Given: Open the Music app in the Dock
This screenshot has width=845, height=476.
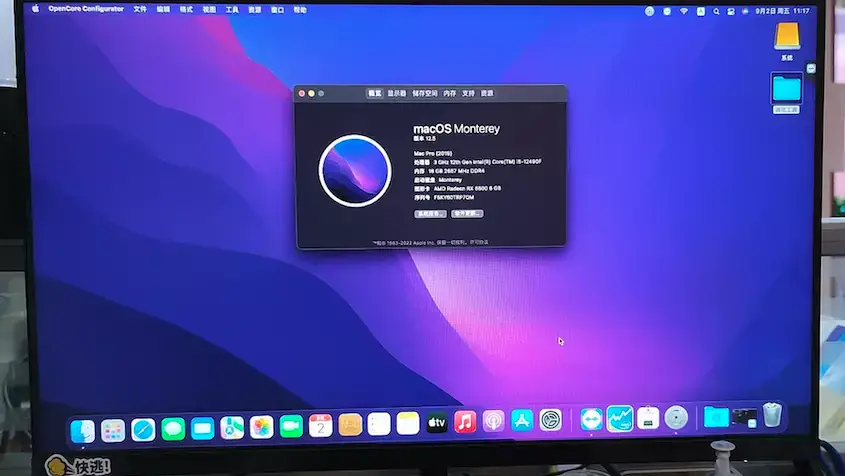Looking at the screenshot, I should 465,422.
